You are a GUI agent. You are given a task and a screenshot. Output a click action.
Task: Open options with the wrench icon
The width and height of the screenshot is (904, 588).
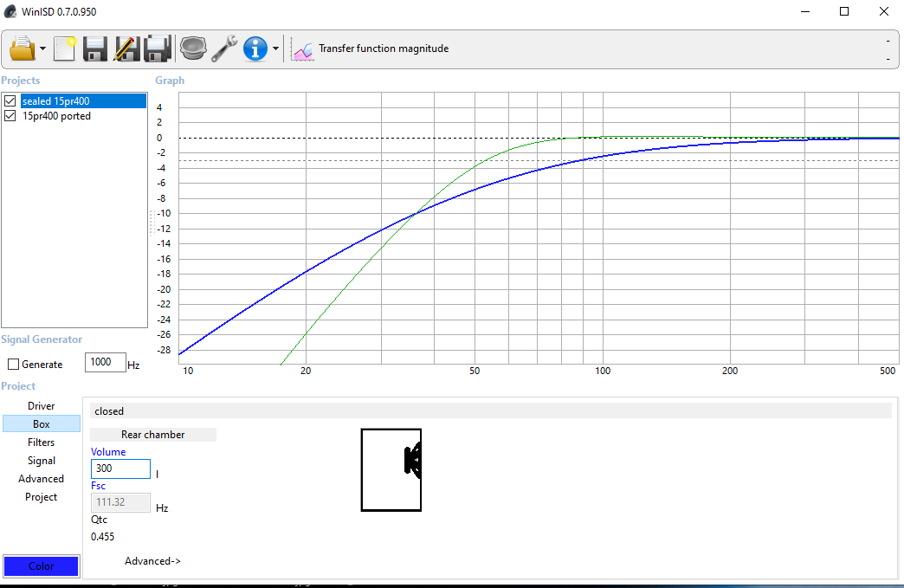pyautogui.click(x=224, y=48)
